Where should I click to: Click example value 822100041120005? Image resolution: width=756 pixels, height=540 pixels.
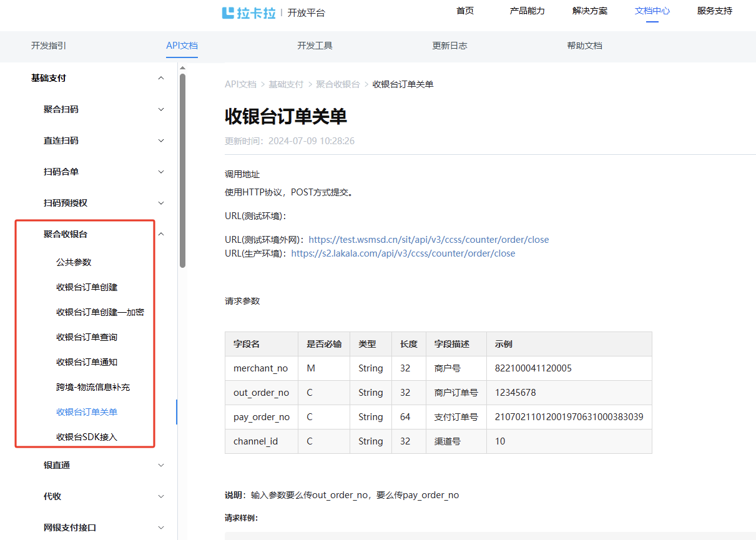[533, 368]
